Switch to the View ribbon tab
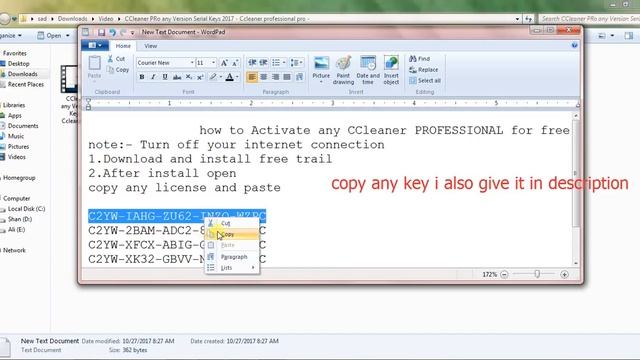 point(150,46)
